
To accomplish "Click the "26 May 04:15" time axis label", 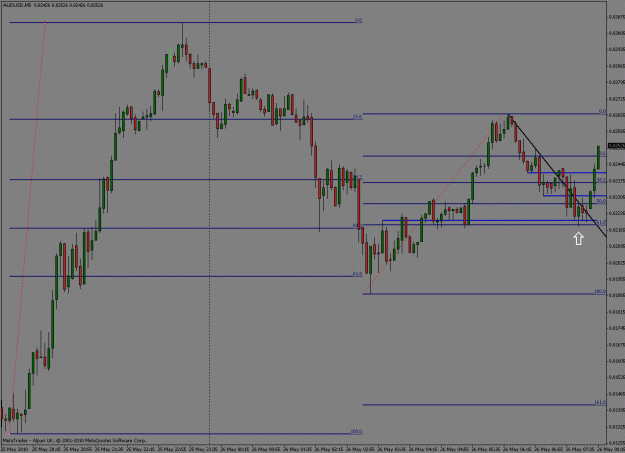I will (425, 449).
